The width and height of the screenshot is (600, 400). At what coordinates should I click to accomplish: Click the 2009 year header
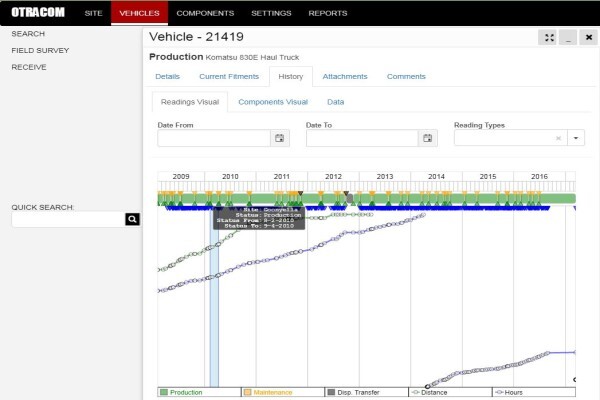[181, 176]
